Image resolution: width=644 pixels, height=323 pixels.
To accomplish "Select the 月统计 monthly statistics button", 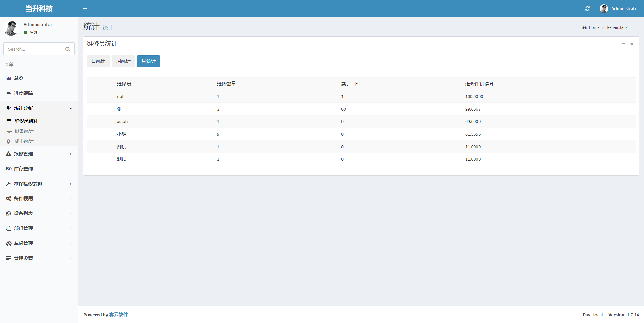I will [149, 61].
